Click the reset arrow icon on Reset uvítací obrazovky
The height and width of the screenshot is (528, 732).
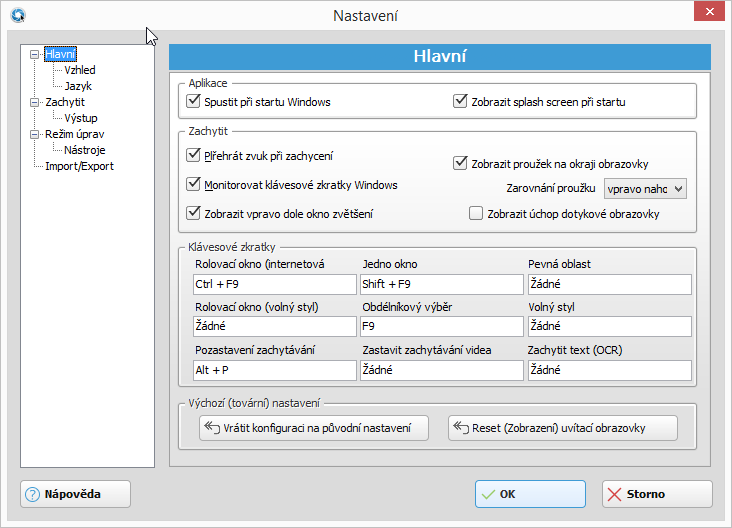[x=460, y=428]
